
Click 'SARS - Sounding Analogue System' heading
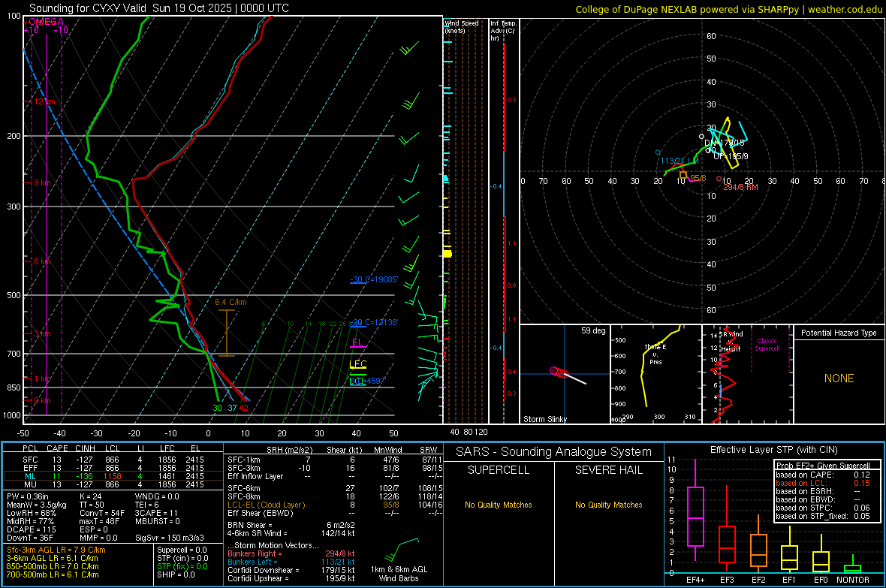pos(553,452)
